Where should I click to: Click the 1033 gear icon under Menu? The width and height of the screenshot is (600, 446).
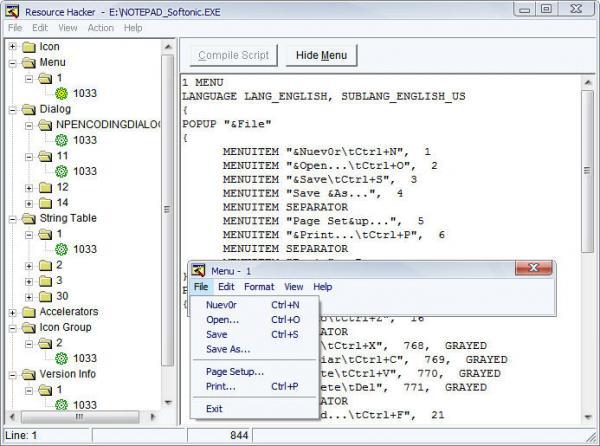61,93
